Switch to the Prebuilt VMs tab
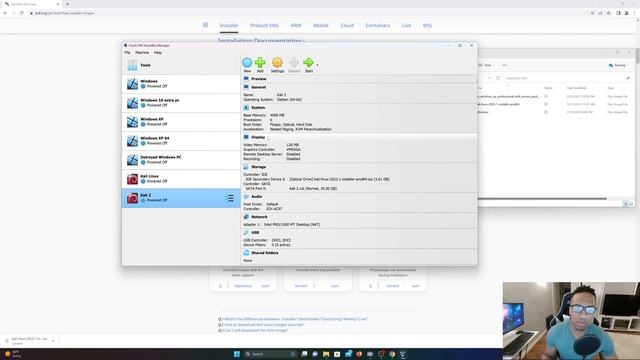The width and height of the screenshot is (640, 360). pyautogui.click(x=264, y=25)
